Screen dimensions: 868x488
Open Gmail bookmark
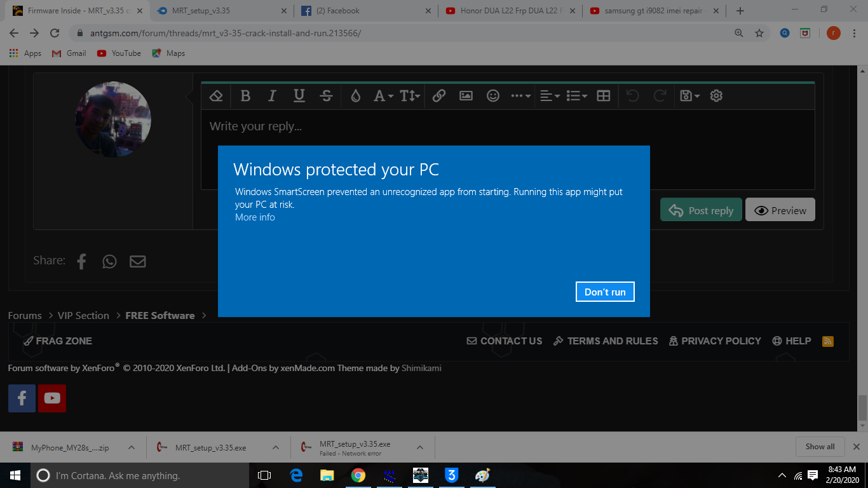point(69,53)
